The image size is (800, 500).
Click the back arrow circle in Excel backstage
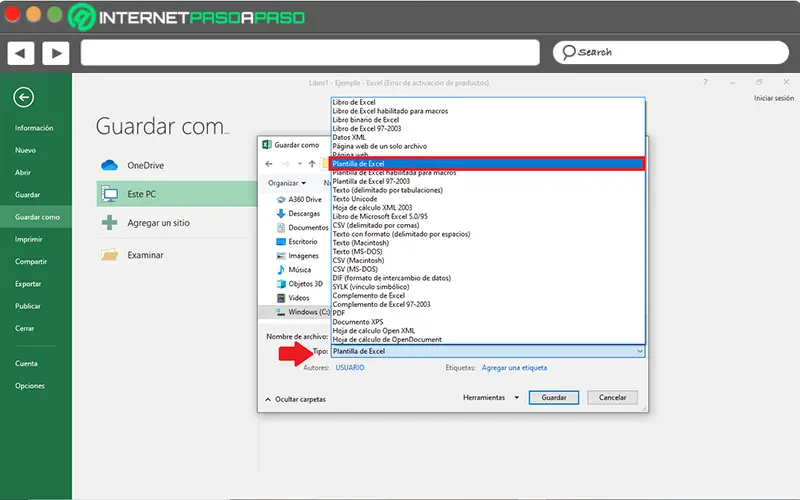23,97
